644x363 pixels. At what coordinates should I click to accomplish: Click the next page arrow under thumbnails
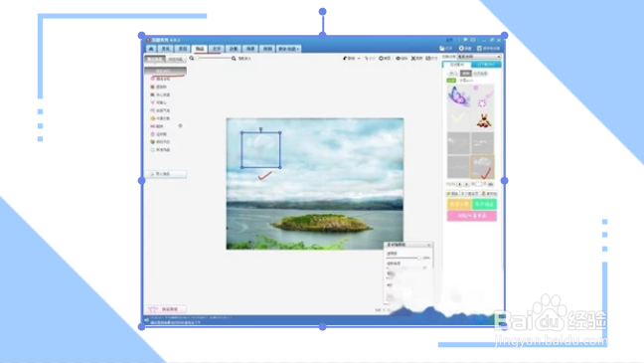pos(466,184)
